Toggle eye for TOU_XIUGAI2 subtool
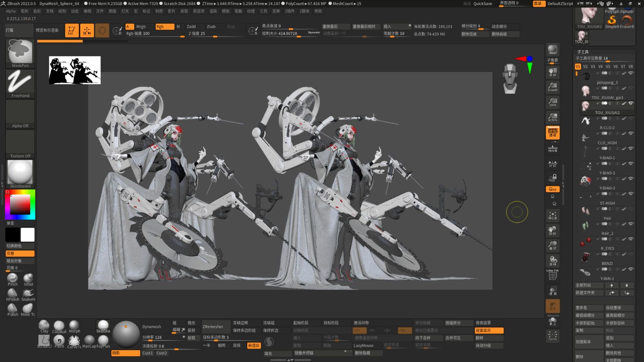 631,103
